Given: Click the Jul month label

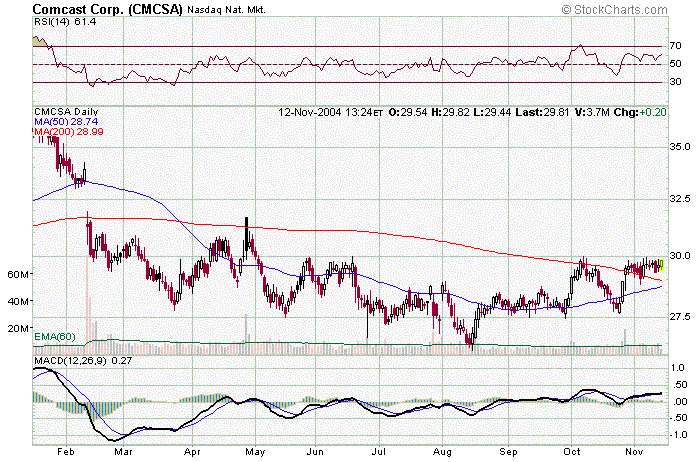Looking at the screenshot, I should 379,452.
